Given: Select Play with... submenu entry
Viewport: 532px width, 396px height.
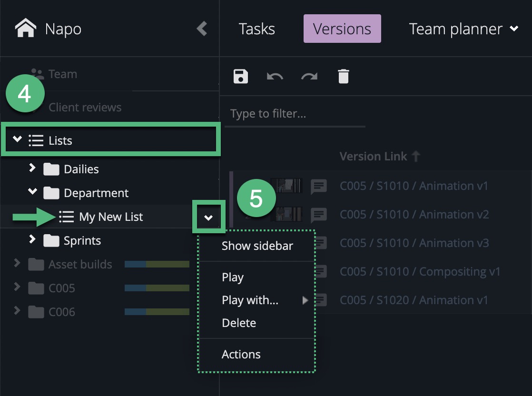Looking at the screenshot, I should coord(250,300).
